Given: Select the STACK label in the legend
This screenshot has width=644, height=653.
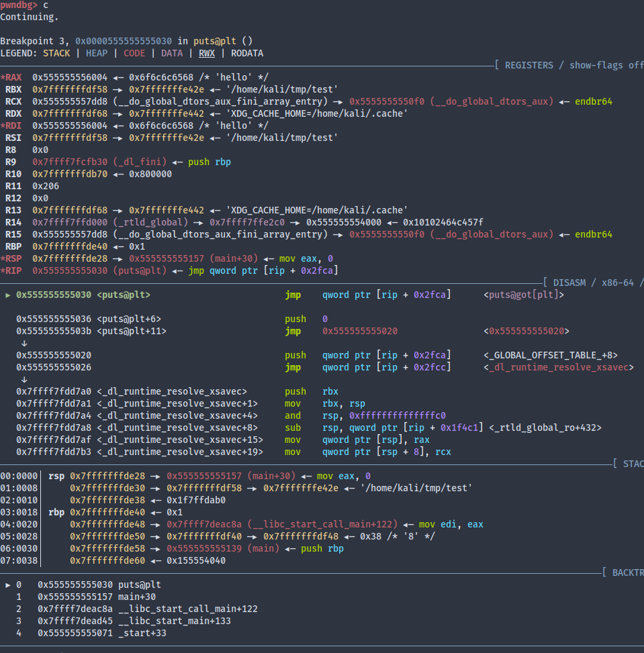Looking at the screenshot, I should coord(56,53).
